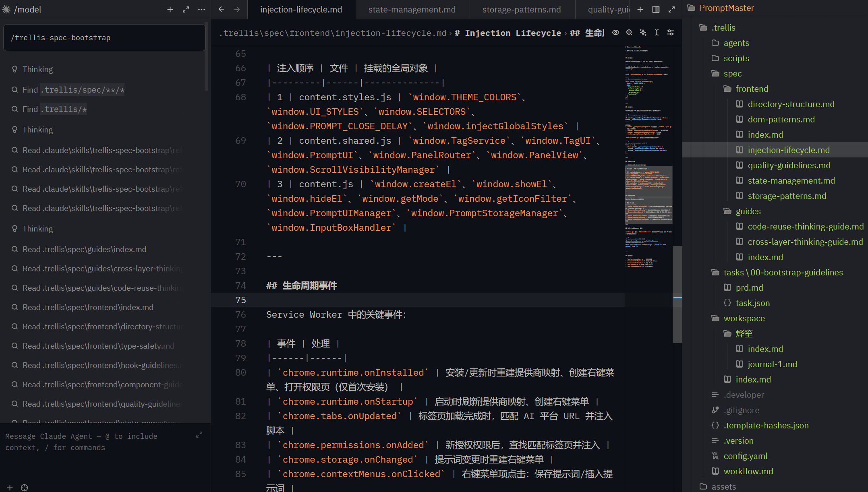Click the lightbulb icon of first Thinking
This screenshot has width=868, height=492.
[15, 69]
